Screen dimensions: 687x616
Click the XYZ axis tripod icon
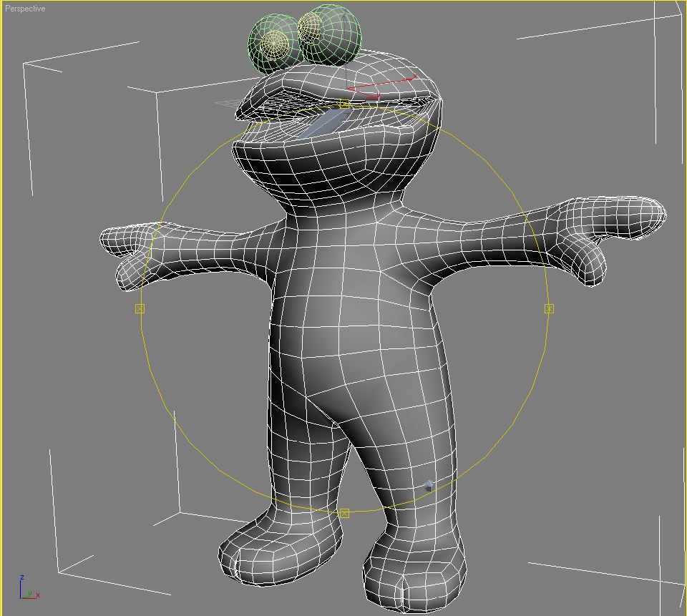[29, 588]
